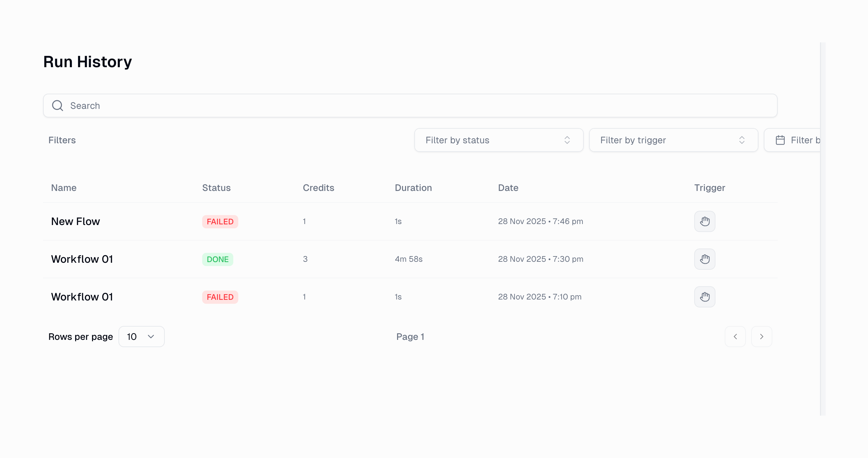Viewport: 868px width, 458px height.
Task: Click the Credits column header
Action: pos(318,188)
